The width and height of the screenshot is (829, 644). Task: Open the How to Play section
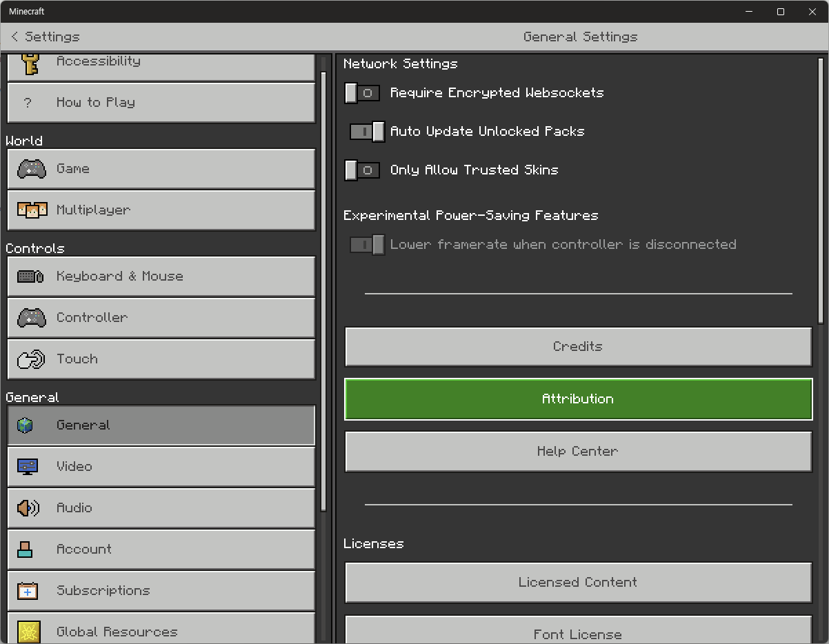click(x=161, y=103)
